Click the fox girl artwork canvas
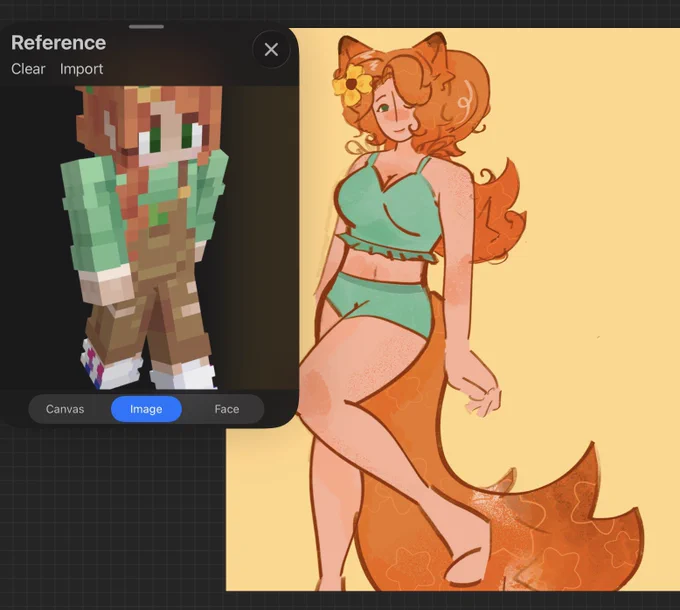The image size is (680, 610). 451,309
